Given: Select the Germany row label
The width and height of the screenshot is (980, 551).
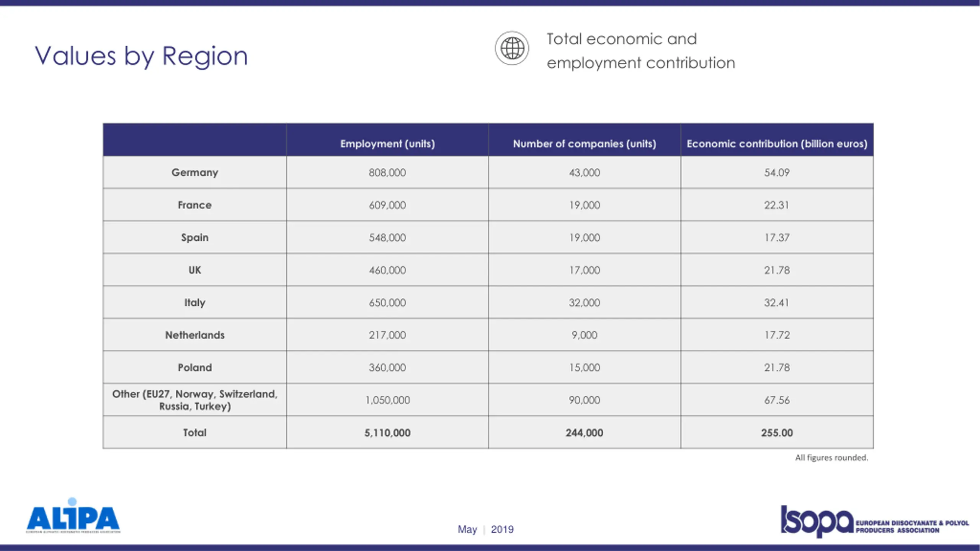Looking at the screenshot, I should tap(195, 173).
